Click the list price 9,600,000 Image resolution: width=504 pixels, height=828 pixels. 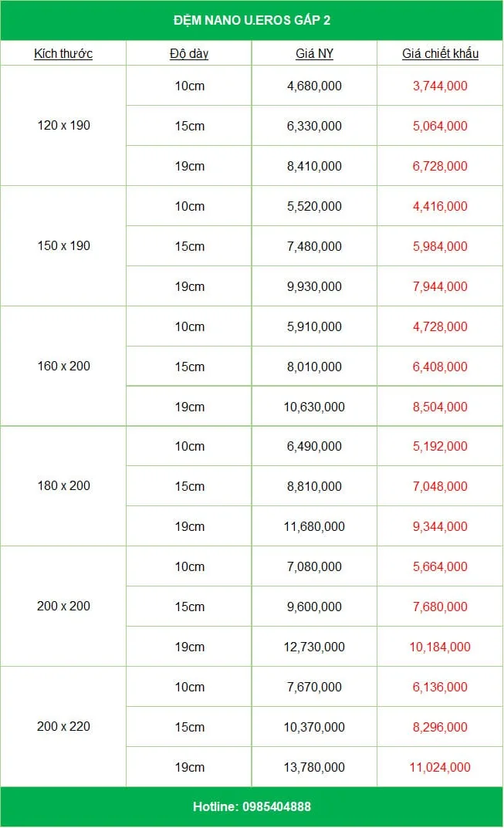click(314, 607)
